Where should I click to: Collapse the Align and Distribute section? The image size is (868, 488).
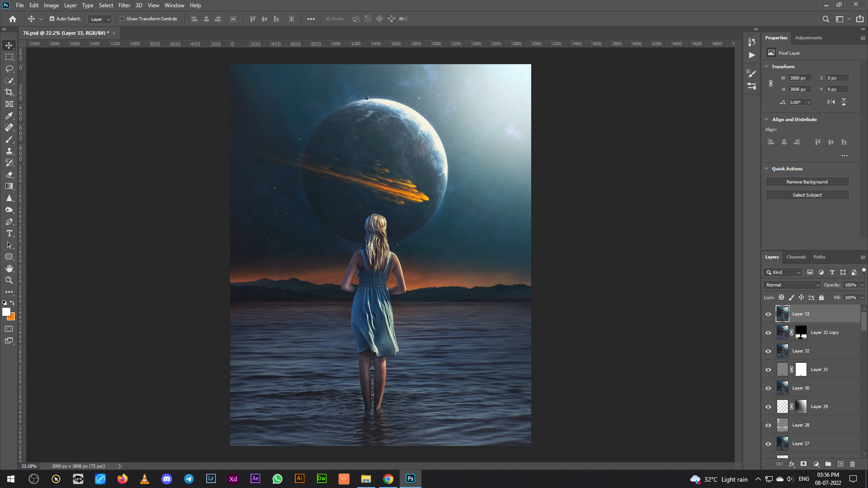click(766, 119)
